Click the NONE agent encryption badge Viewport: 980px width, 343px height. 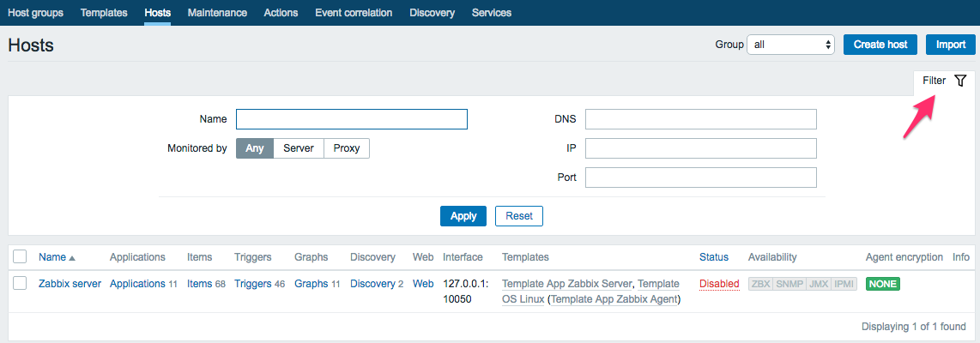point(882,284)
